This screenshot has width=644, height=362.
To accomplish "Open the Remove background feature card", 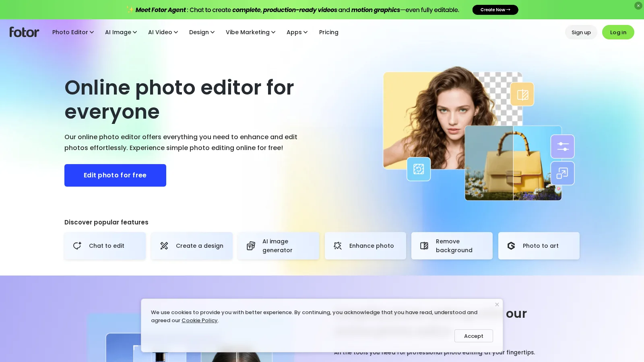I will point(452,246).
